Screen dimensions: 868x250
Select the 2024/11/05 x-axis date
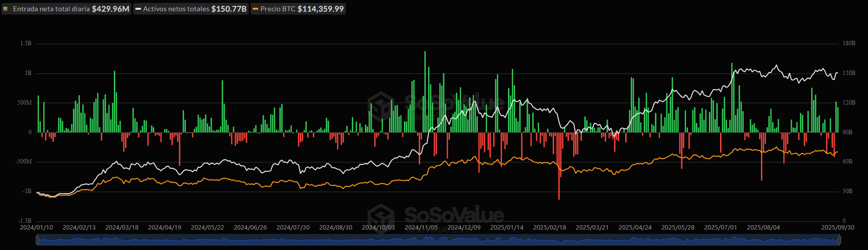pyautogui.click(x=421, y=228)
